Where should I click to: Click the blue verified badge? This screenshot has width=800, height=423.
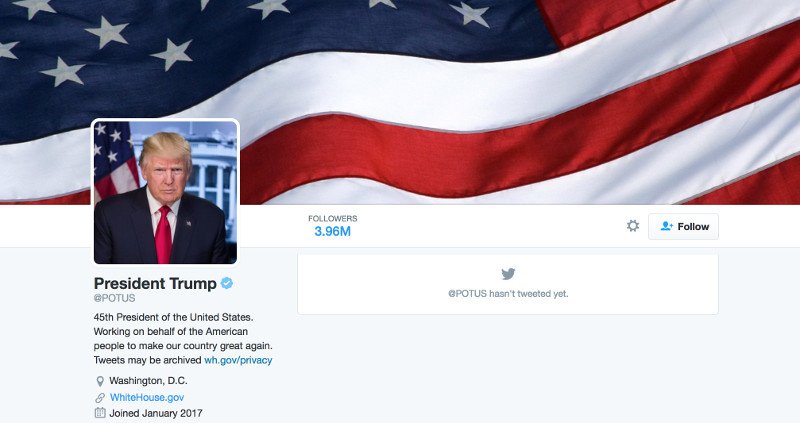pyautogui.click(x=227, y=283)
